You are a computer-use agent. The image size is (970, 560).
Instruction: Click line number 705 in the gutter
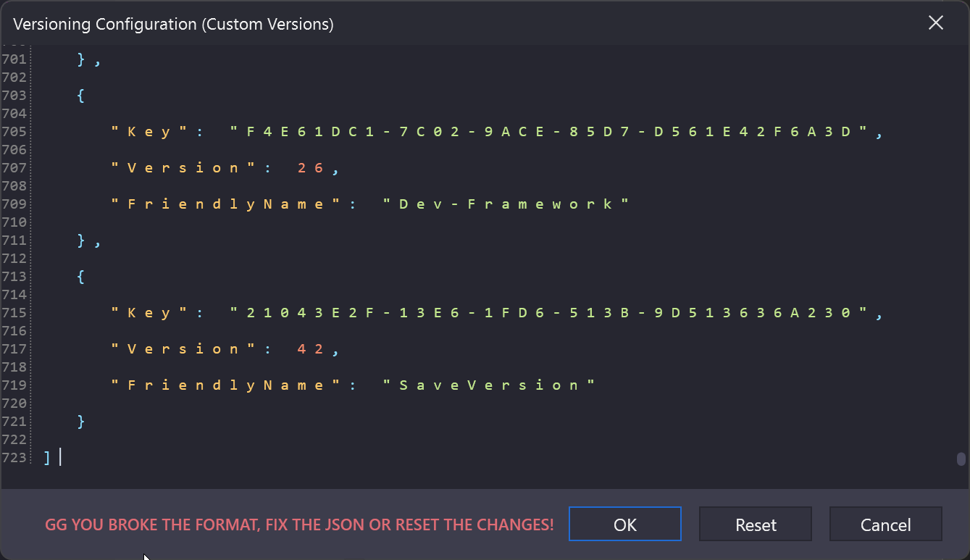[x=14, y=131]
